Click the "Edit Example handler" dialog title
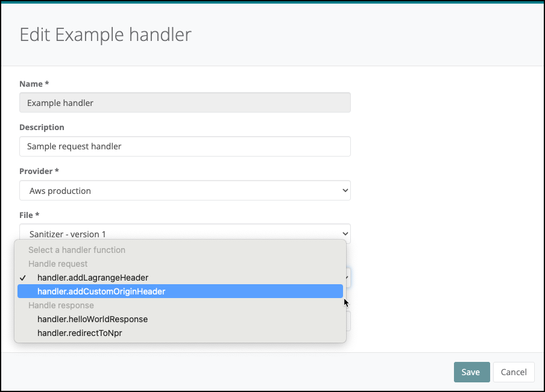Image resolution: width=545 pixels, height=392 pixels. (106, 34)
